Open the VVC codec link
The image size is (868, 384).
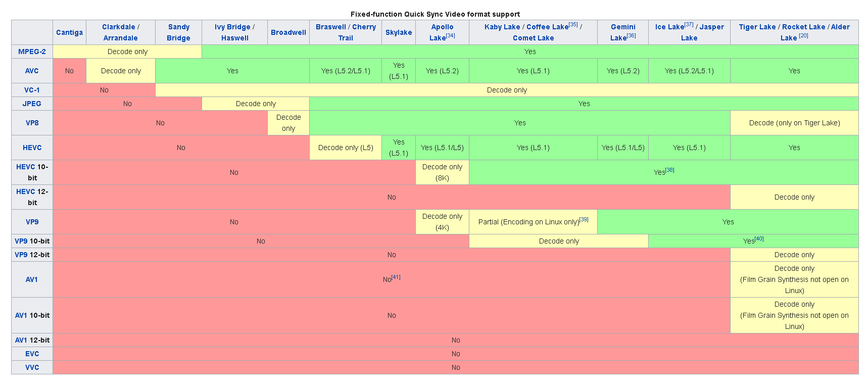[32, 367]
